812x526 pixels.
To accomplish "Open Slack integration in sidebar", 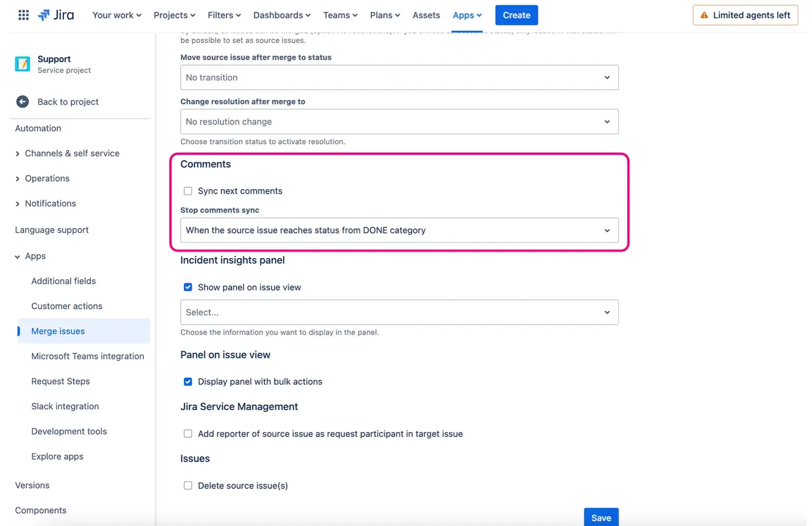I will (x=65, y=406).
